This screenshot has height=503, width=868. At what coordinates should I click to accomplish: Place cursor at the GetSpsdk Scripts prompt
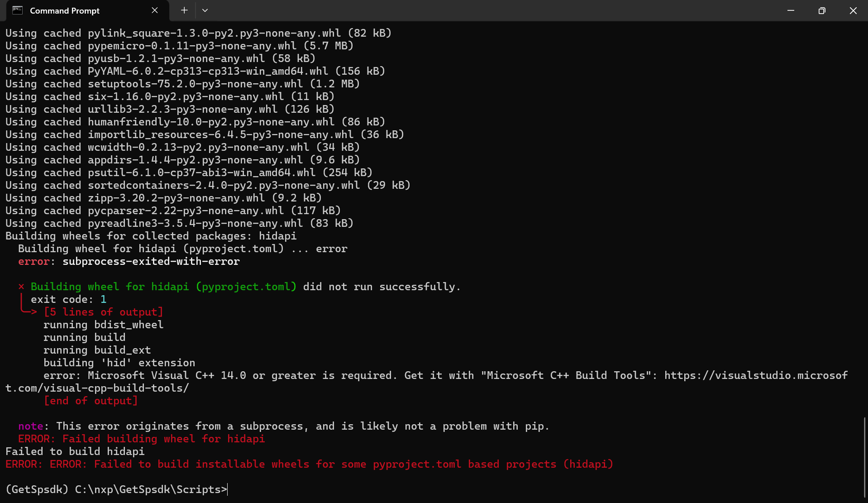117,489
